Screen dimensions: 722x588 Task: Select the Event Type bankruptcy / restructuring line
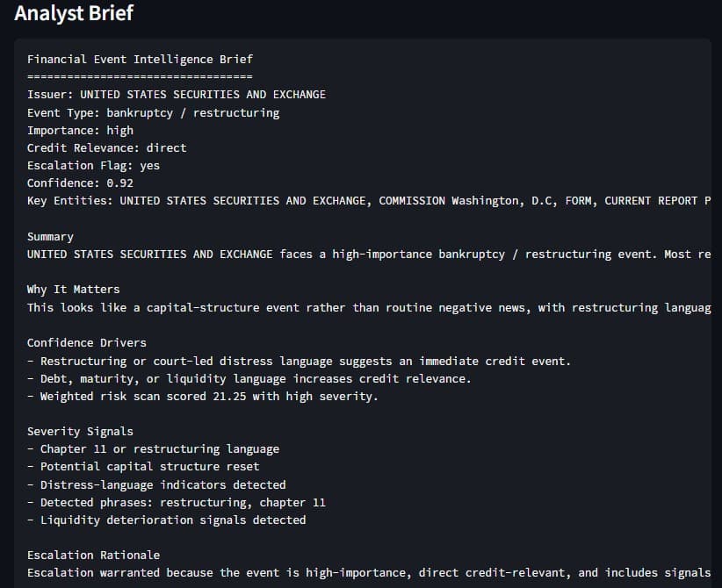click(154, 112)
